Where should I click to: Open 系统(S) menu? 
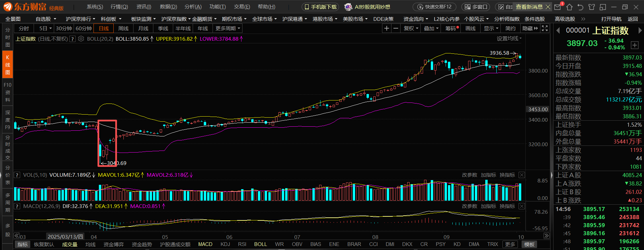(x=95, y=7)
